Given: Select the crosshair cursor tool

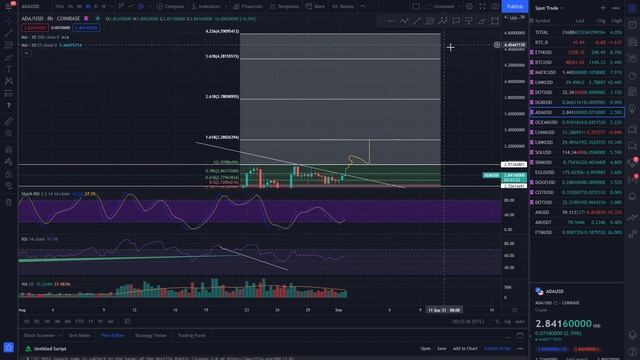Looking at the screenshot, I should point(8,20).
